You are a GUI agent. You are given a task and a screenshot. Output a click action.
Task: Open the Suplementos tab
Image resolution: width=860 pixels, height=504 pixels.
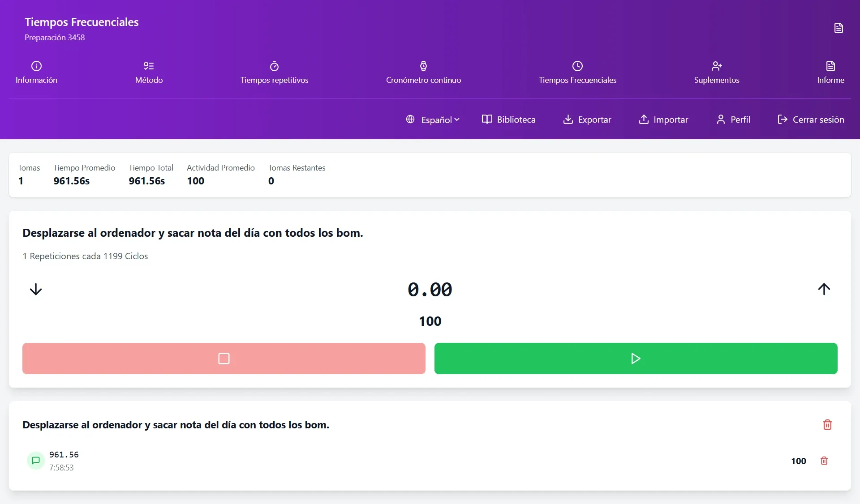[717, 73]
